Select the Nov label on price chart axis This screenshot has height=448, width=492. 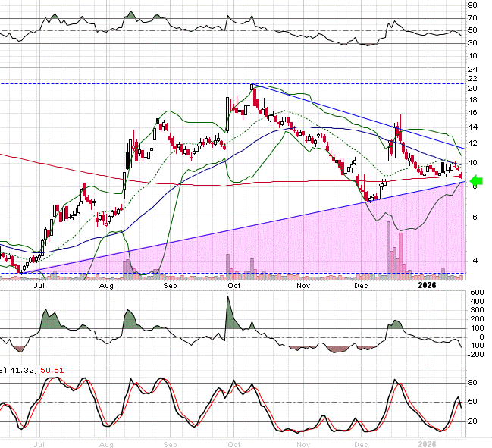coord(304,287)
